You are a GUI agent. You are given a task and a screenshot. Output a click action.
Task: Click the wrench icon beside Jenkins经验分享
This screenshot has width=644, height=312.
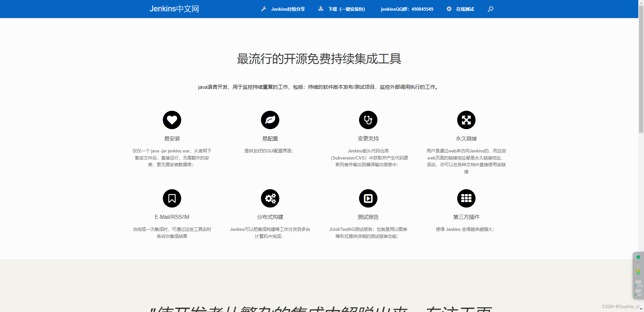click(x=264, y=9)
